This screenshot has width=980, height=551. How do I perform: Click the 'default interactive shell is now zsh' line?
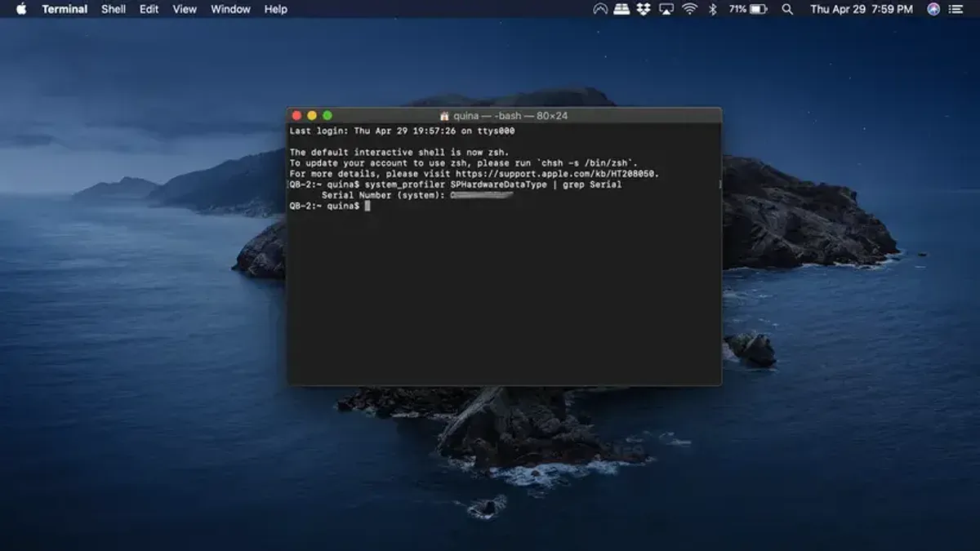(x=399, y=153)
